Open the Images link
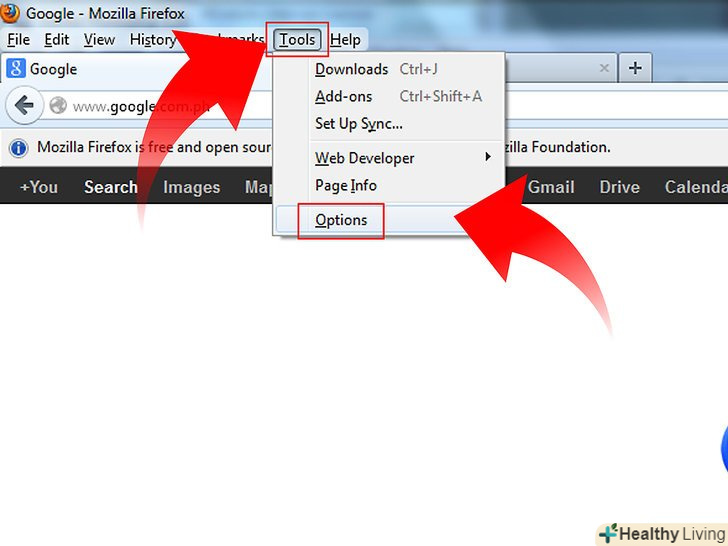 click(191, 187)
